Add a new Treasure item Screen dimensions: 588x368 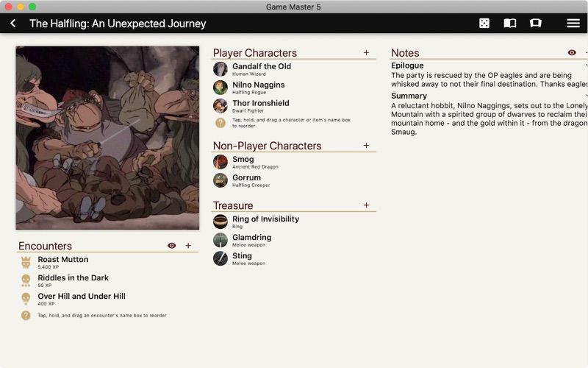(x=366, y=205)
